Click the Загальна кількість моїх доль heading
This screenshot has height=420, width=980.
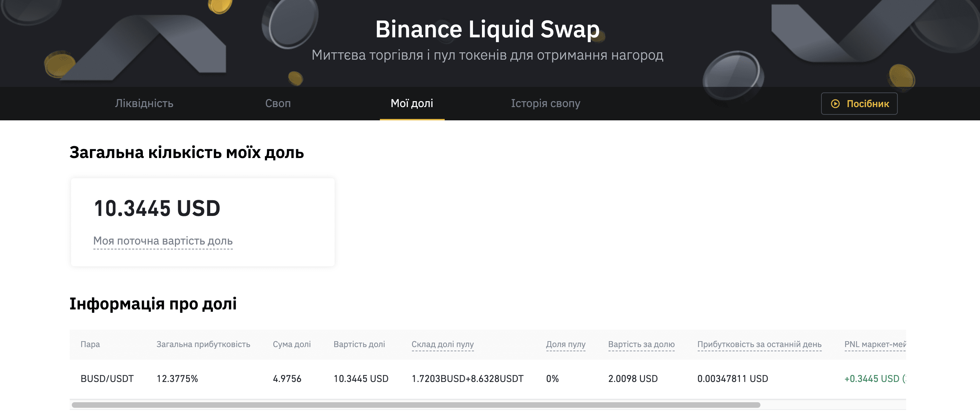pyautogui.click(x=186, y=152)
